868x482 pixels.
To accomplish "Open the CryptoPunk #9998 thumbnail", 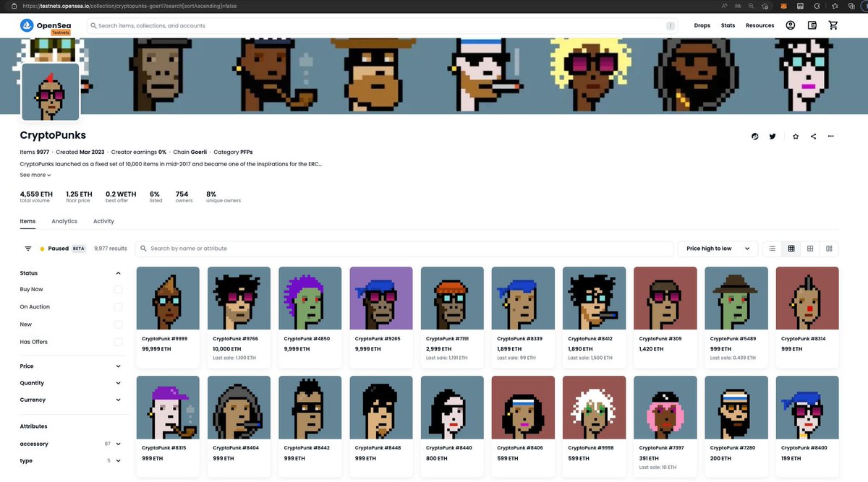I will click(595, 408).
